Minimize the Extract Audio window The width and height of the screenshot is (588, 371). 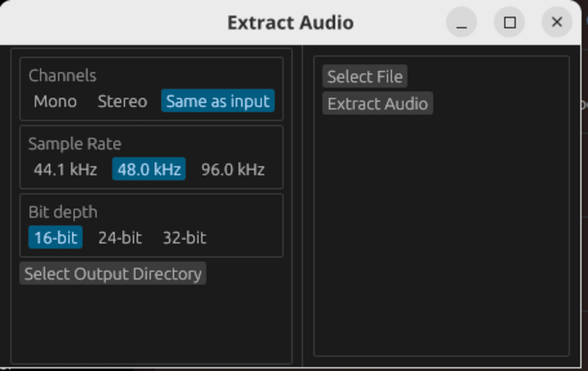[462, 22]
